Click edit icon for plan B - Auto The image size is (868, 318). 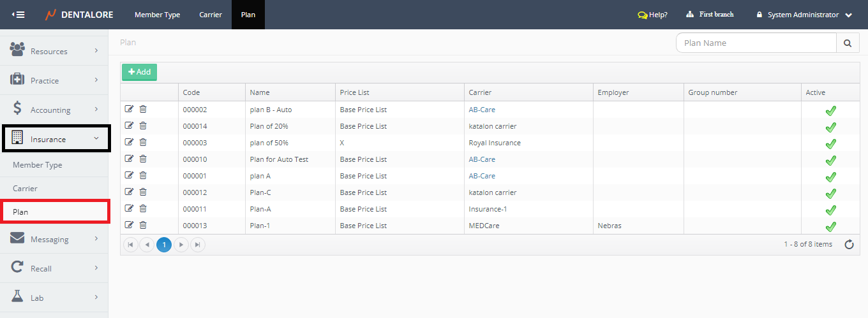pyautogui.click(x=130, y=109)
